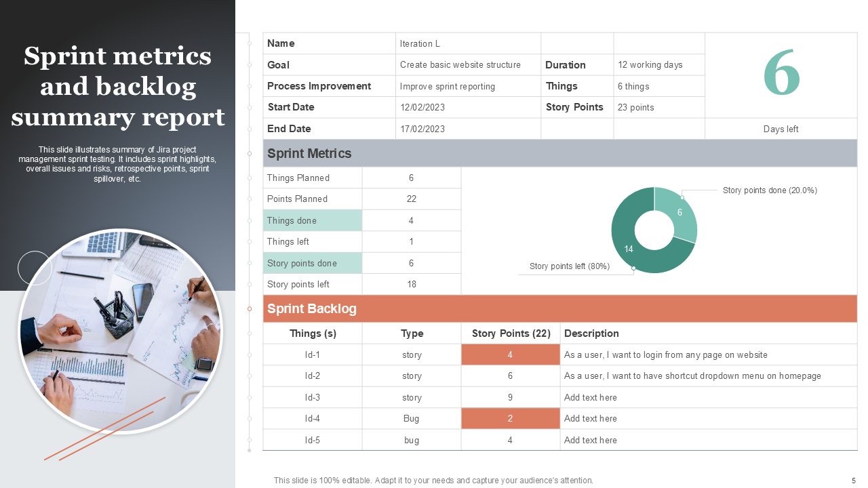Screen dimensions: 868x488
Task: Select the "Things (s)" column header
Action: (313, 333)
